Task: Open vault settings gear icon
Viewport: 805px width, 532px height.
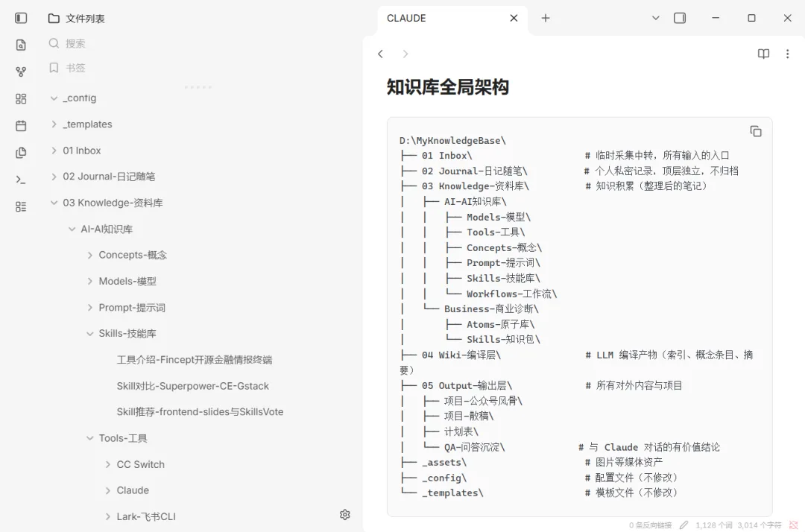Action: click(345, 515)
